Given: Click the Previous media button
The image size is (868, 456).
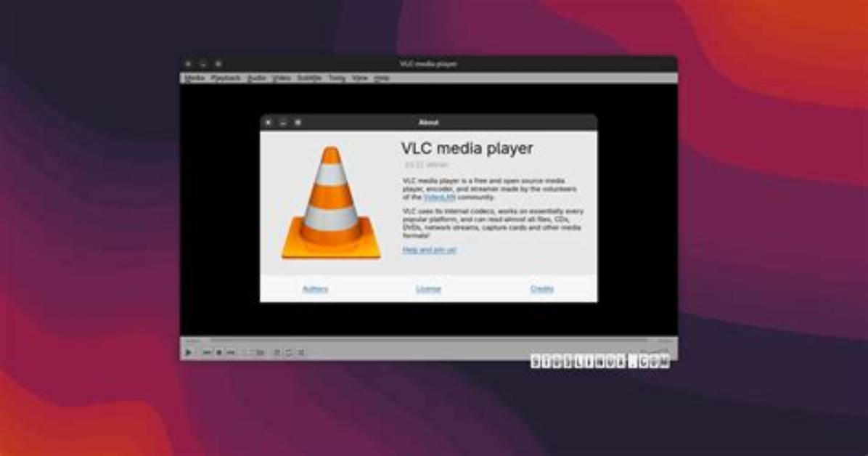Looking at the screenshot, I should click(x=207, y=352).
